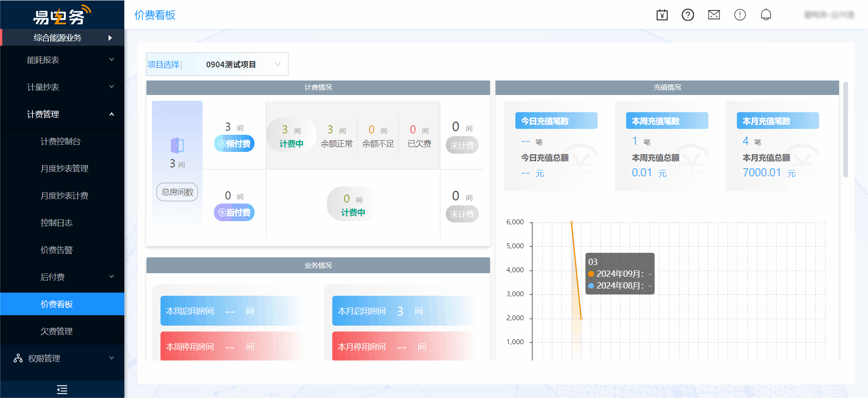Select 月度抄表管理 in sidebar

click(64, 168)
